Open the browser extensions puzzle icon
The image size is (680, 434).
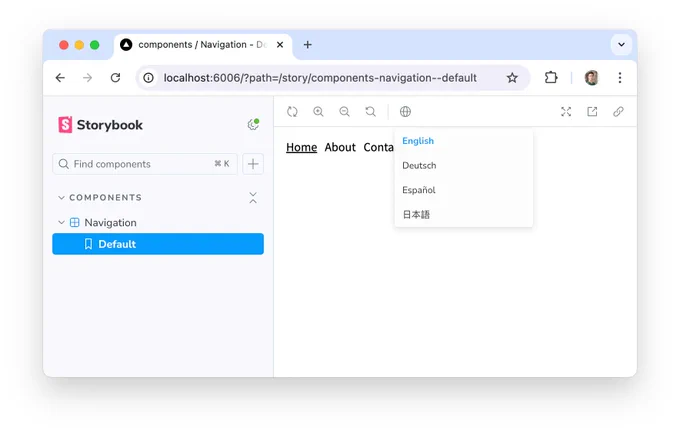(x=551, y=78)
